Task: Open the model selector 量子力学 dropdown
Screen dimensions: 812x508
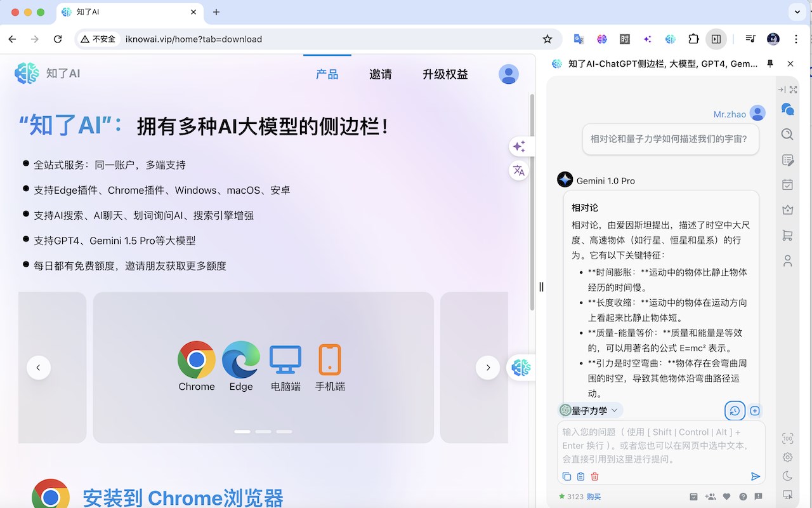Action: [590, 410]
